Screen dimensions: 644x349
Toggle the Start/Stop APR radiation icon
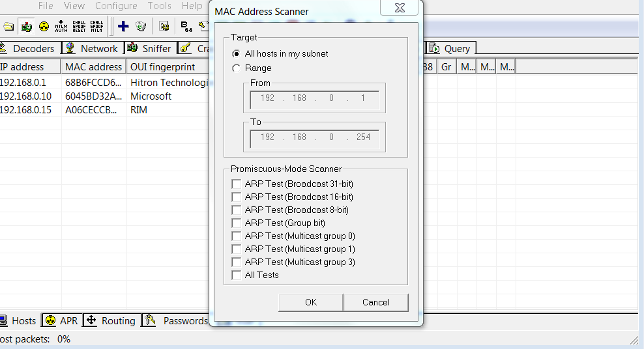(44, 27)
